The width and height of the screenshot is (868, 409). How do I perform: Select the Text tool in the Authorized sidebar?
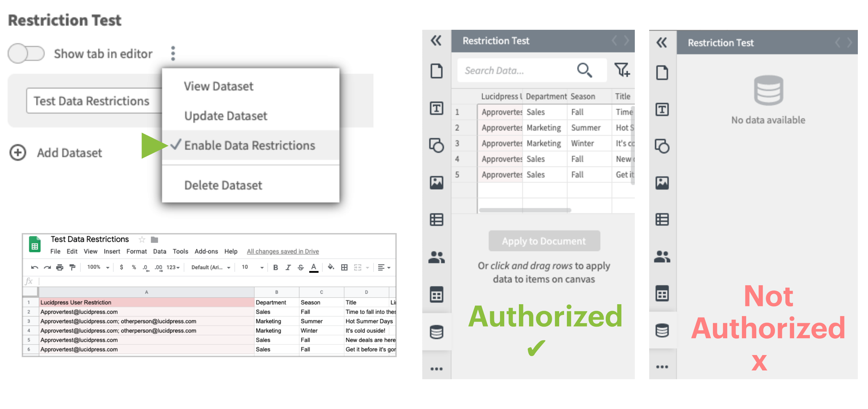point(436,108)
